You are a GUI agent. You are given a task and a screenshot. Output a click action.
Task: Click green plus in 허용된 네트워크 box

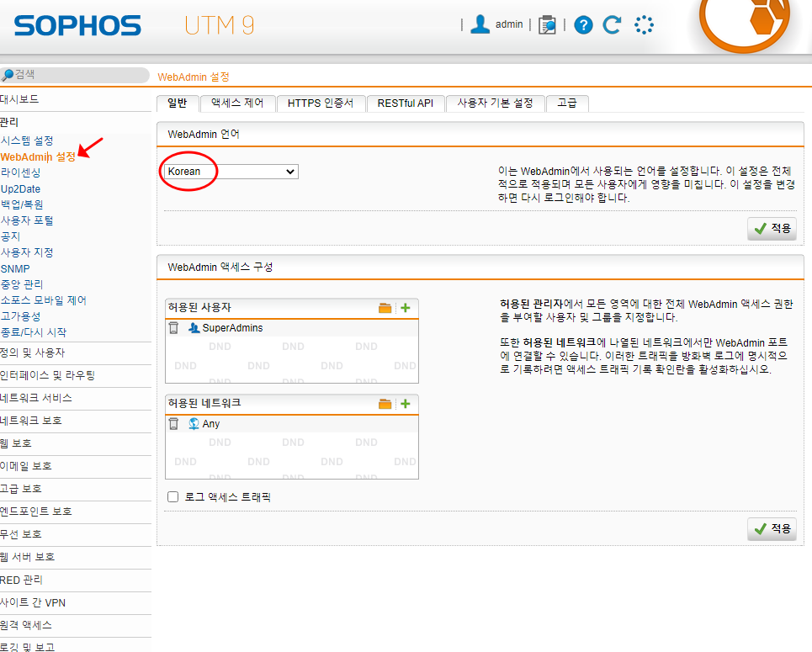pyautogui.click(x=406, y=404)
